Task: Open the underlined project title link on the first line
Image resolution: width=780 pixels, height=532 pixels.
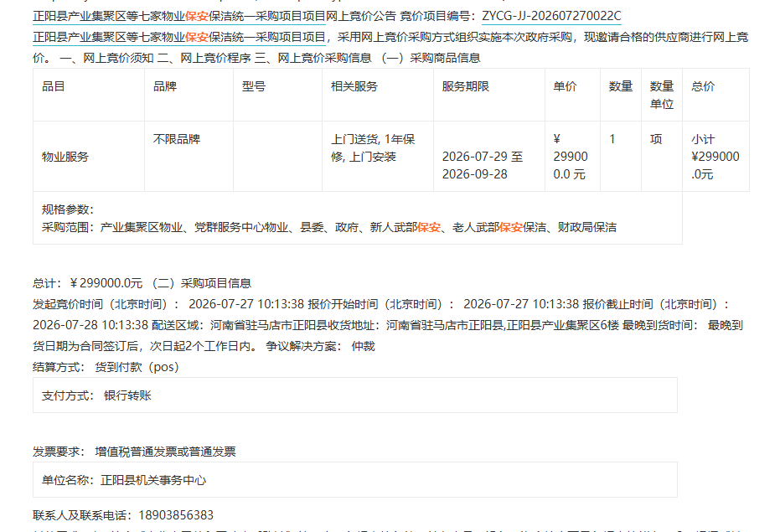Action: [x=179, y=17]
